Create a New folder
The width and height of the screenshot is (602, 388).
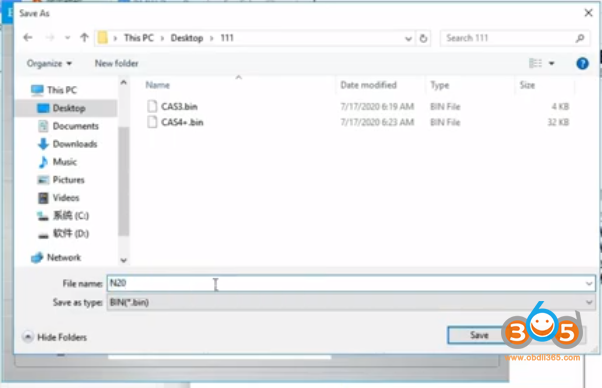pos(116,63)
